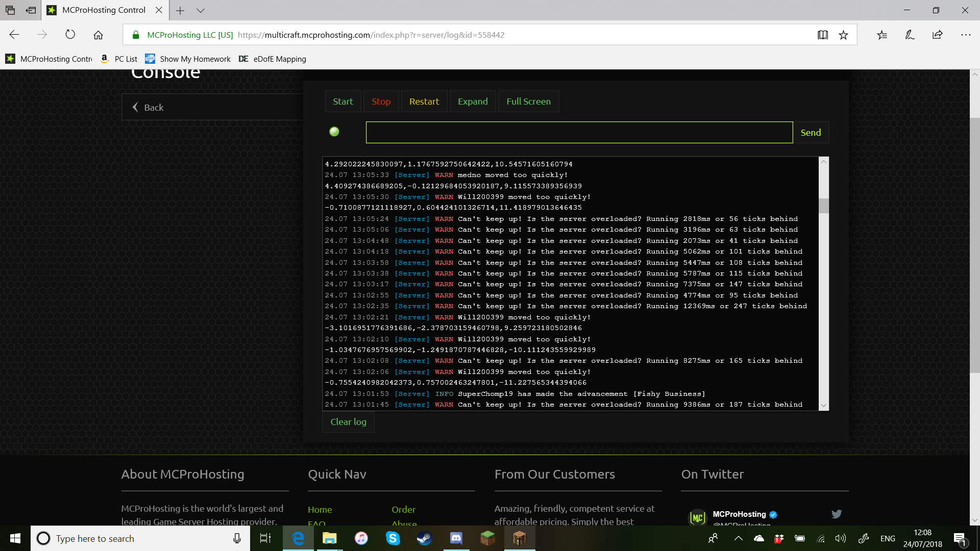
Task: Open Discord from the taskbar
Action: point(456,538)
